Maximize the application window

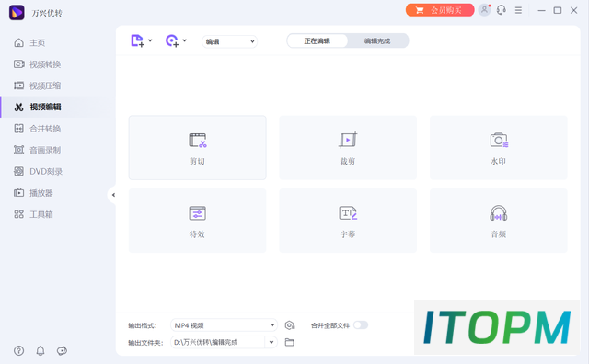[x=558, y=10]
